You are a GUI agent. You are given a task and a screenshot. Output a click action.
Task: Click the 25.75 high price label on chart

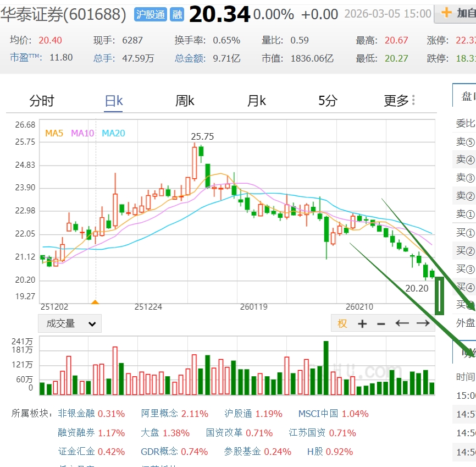click(202, 137)
